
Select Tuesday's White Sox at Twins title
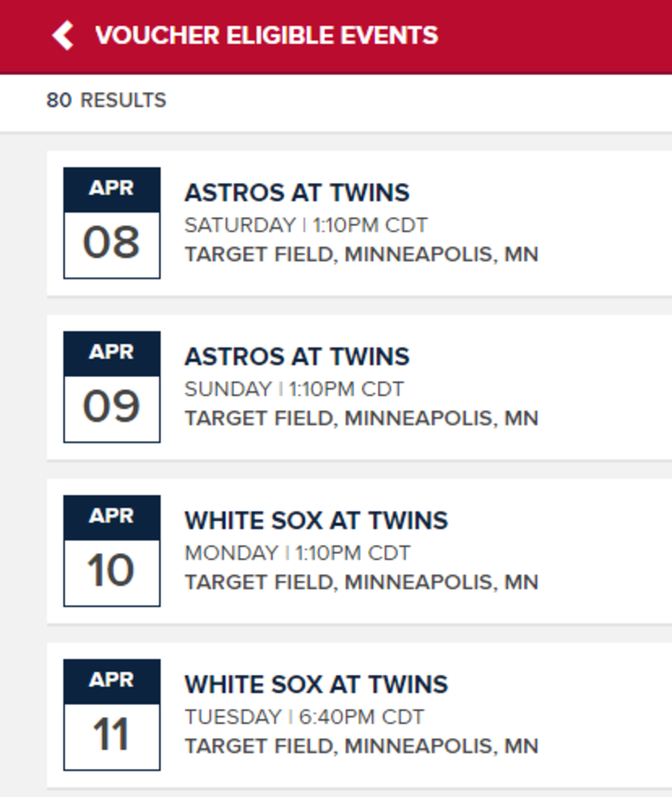click(316, 684)
